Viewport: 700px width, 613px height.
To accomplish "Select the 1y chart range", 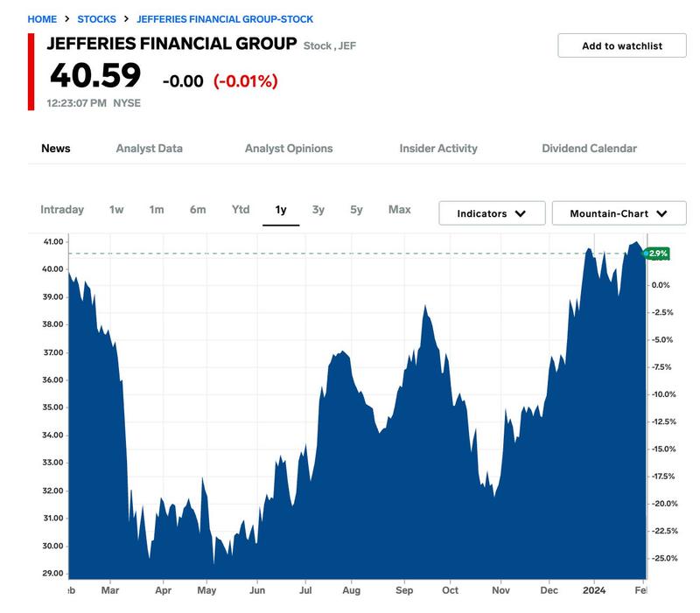I will click(281, 210).
